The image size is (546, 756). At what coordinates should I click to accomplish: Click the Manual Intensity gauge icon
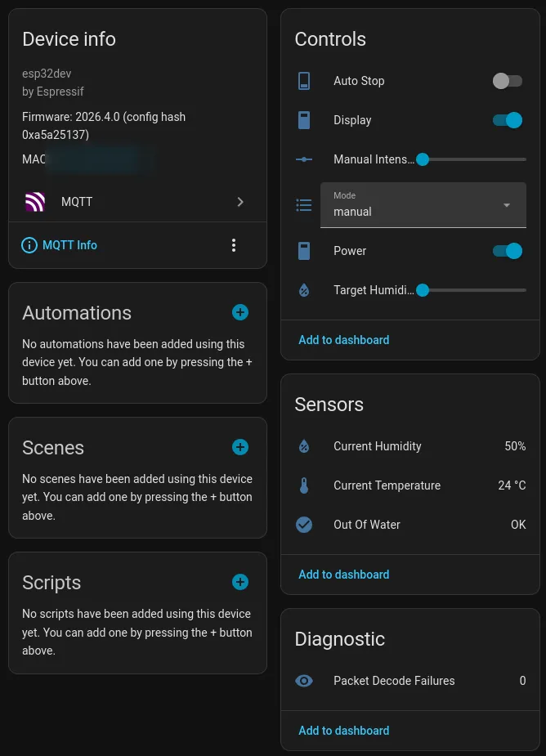click(x=304, y=159)
